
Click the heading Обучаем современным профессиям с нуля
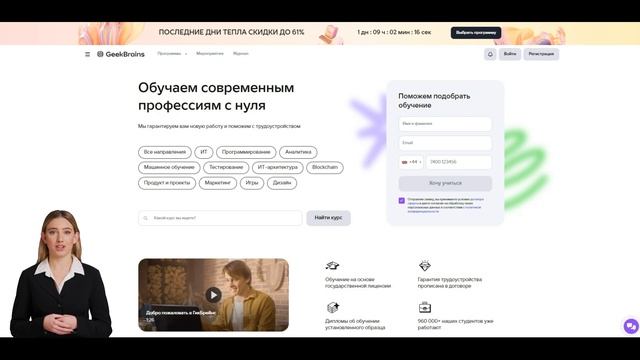coord(216,97)
